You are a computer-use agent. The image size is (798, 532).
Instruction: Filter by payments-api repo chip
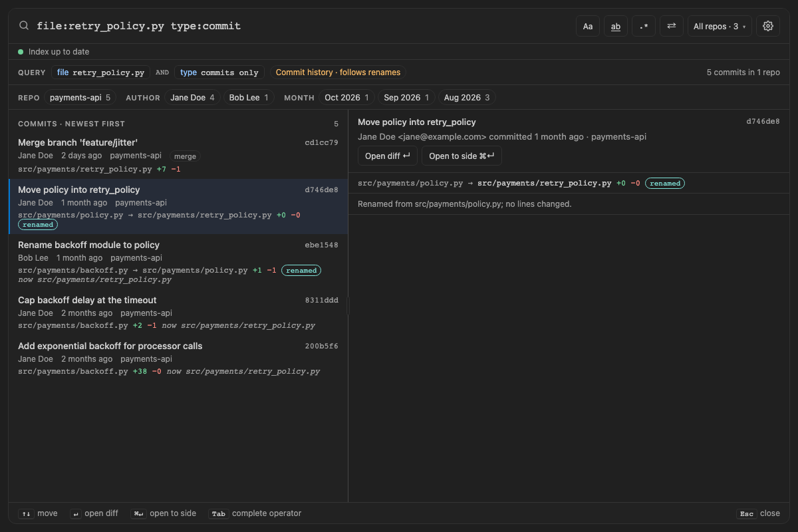point(80,98)
